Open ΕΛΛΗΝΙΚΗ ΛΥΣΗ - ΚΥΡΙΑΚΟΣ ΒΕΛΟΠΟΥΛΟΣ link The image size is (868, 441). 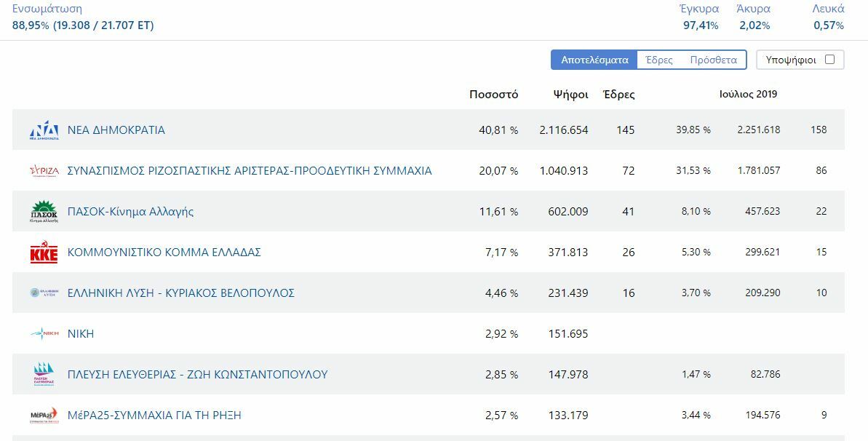[180, 293]
